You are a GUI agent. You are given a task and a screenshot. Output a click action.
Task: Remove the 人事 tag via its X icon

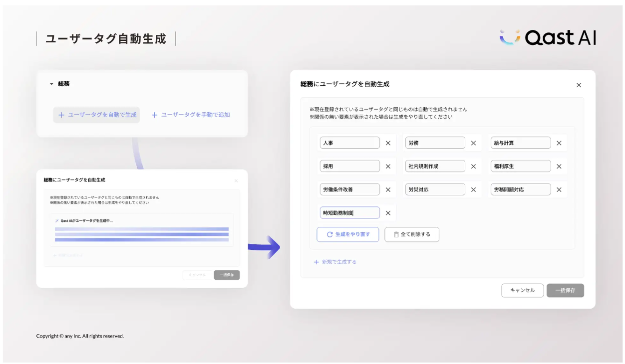(388, 143)
